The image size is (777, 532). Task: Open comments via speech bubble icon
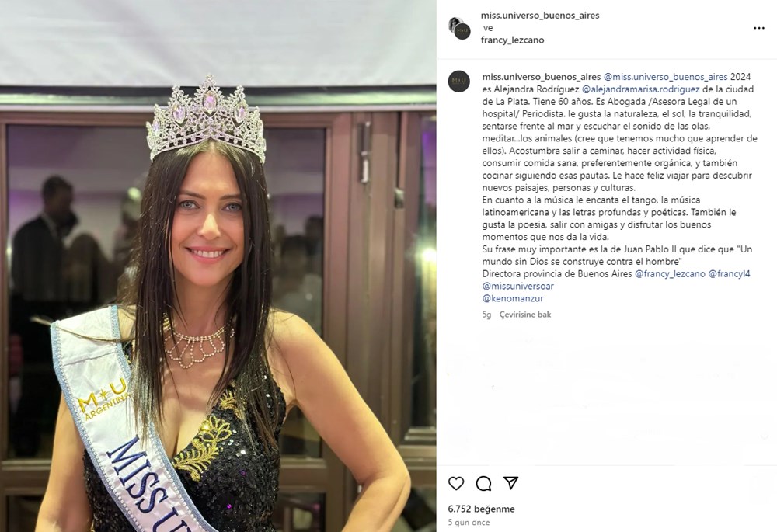tap(483, 483)
